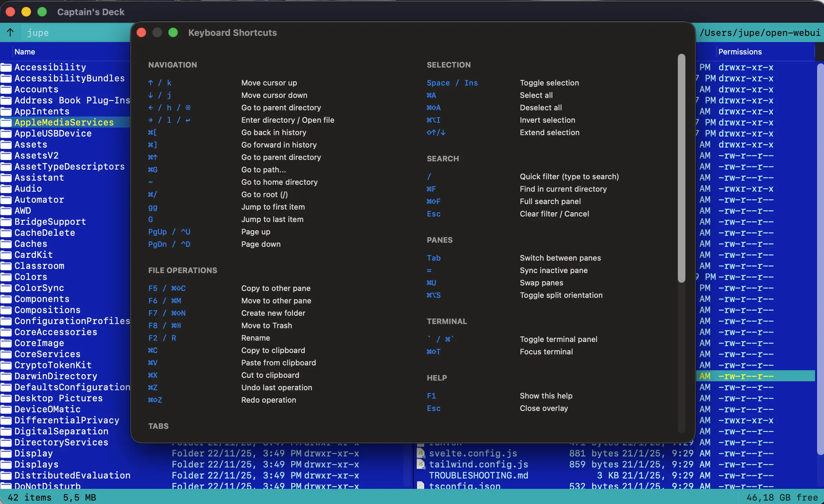Select the Address Book Plug-Ins folder
The width and height of the screenshot is (824, 504).
tap(72, 100)
